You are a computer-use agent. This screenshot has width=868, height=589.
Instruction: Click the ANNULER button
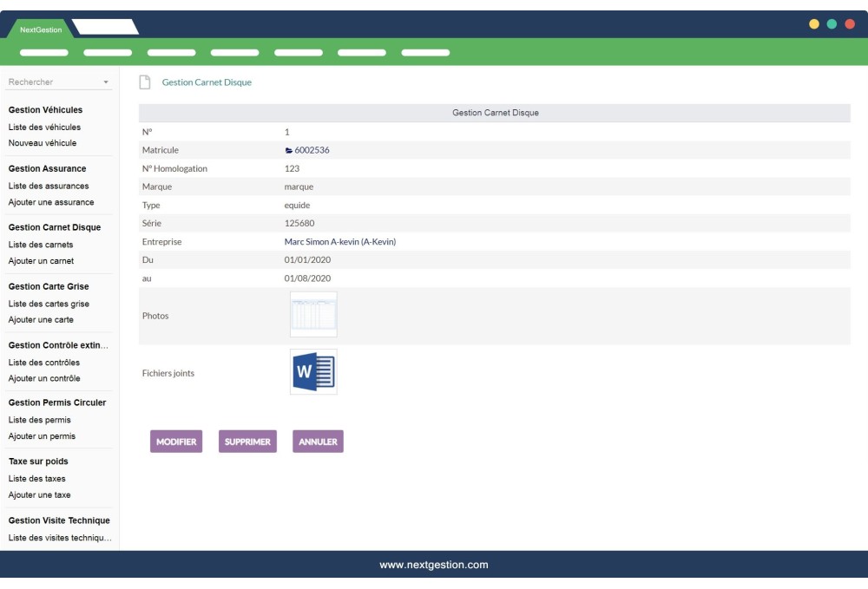pos(318,441)
